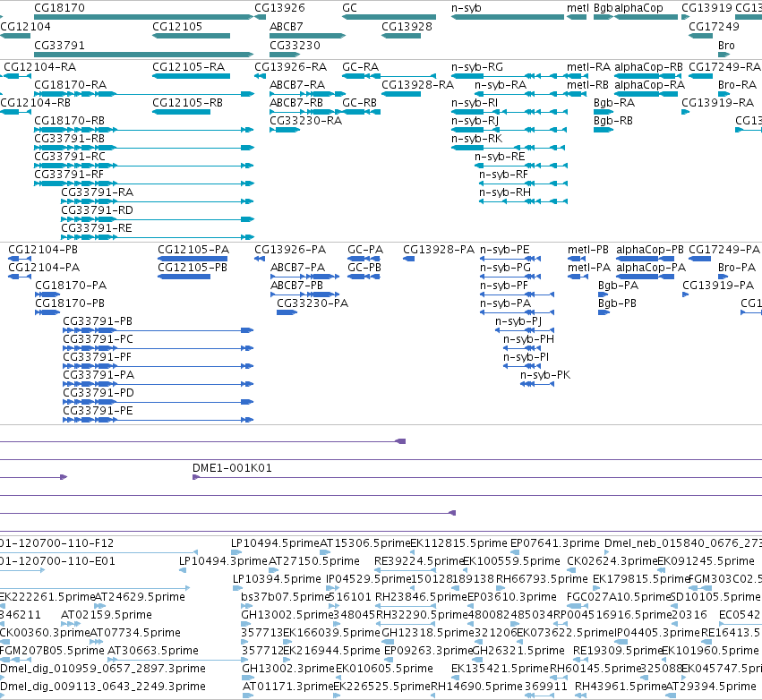Select the CG12105 gene label
The width and height of the screenshot is (762, 700).
pos(177,27)
